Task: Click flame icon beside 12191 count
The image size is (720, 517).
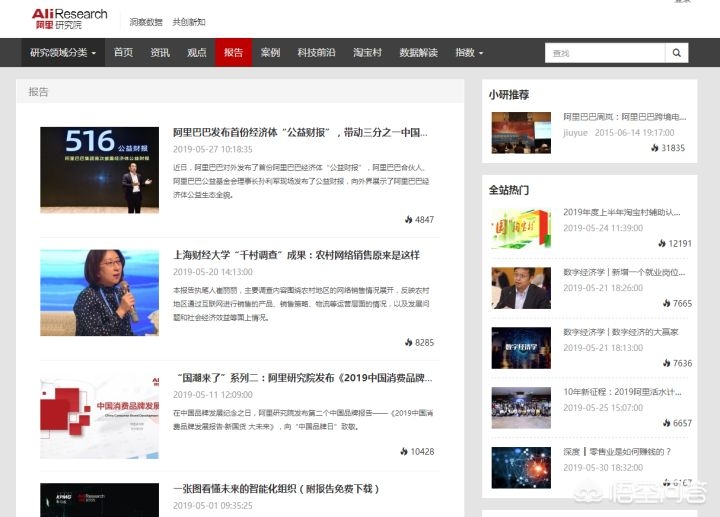Action: point(662,243)
